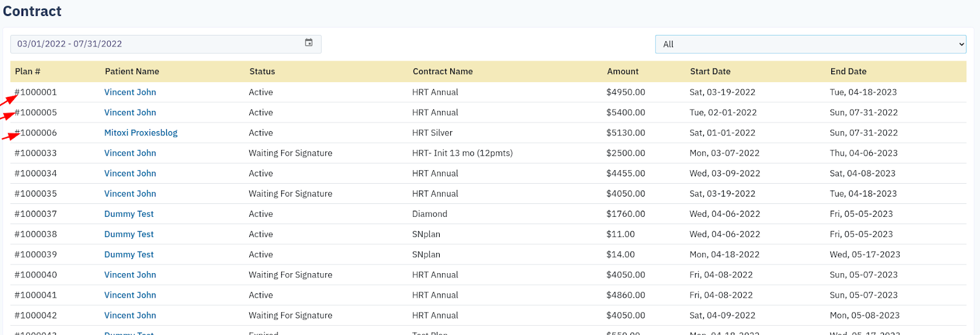This screenshot has height=335, width=980.
Task: Open Vincent John link for plan #1000033
Action: click(x=130, y=153)
